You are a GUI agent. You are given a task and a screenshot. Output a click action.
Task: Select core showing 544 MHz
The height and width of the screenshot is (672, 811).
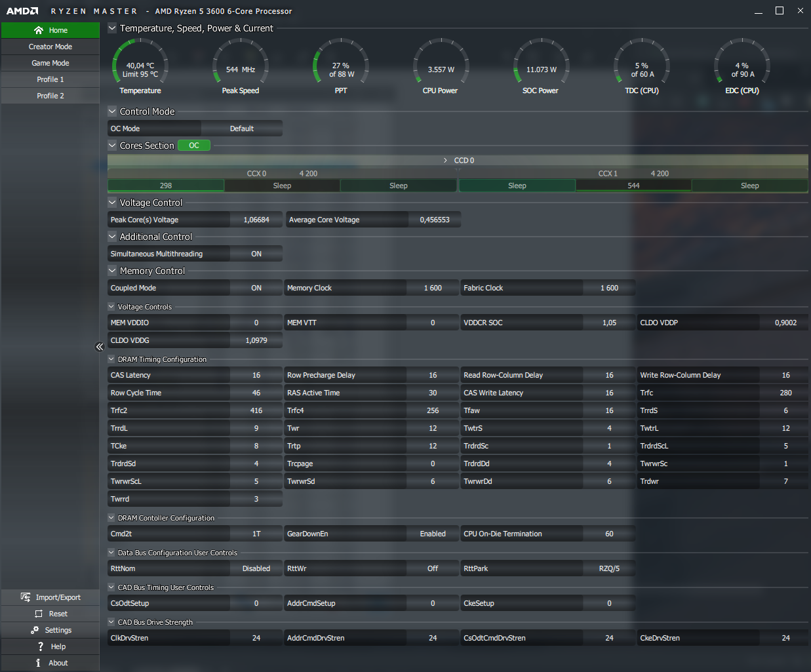[633, 186]
